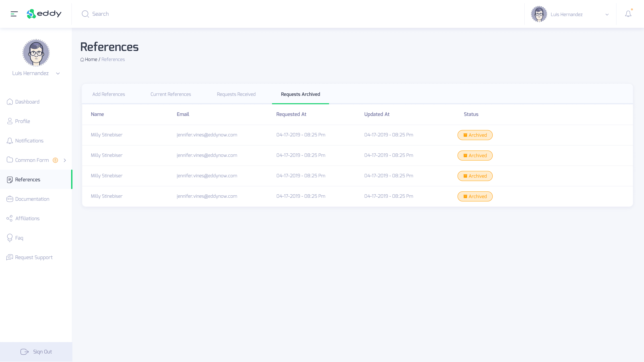Click the fourth row Updated At date

(389, 196)
